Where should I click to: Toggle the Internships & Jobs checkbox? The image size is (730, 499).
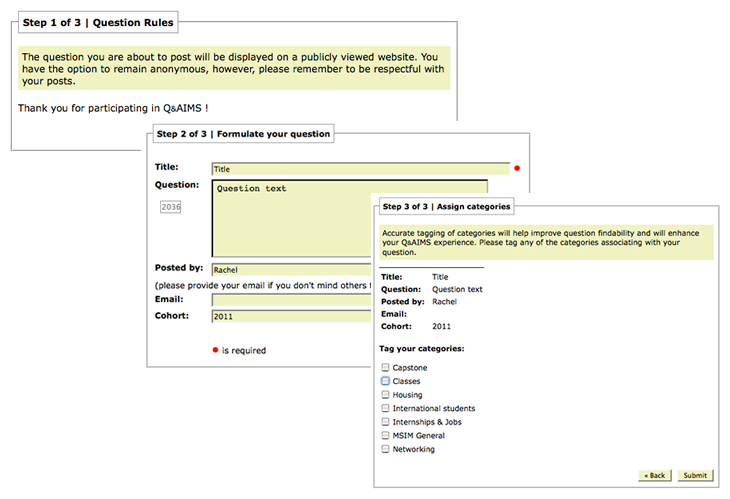[385, 421]
